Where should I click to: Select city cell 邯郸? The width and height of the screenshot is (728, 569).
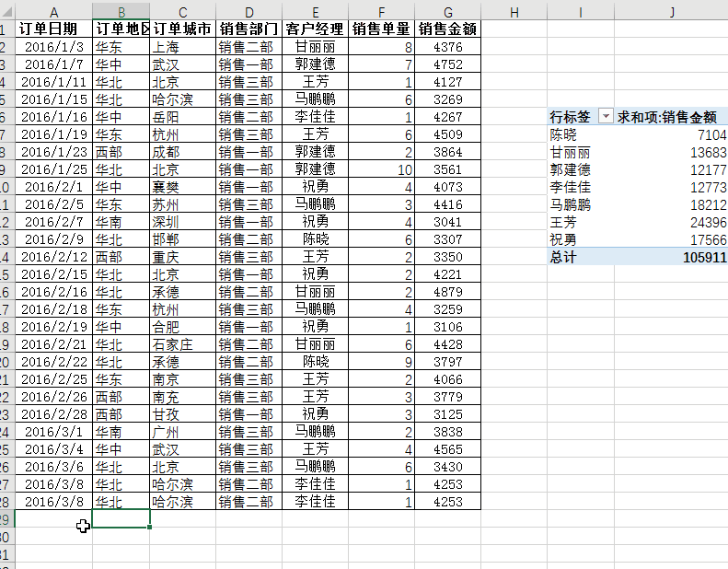(183, 239)
